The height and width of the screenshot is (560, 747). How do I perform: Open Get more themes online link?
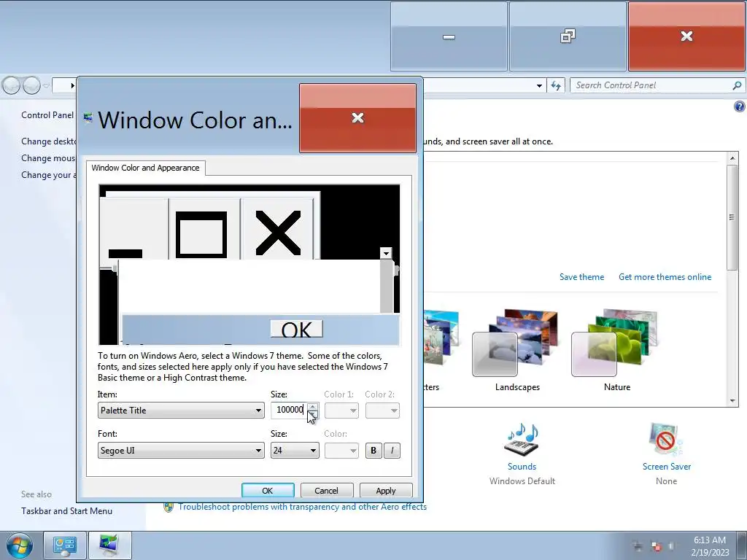pyautogui.click(x=665, y=277)
